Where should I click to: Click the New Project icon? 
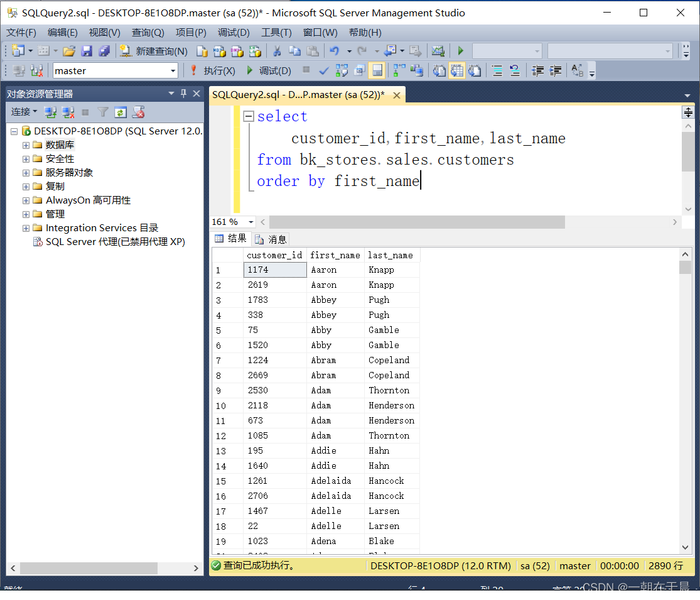point(18,51)
